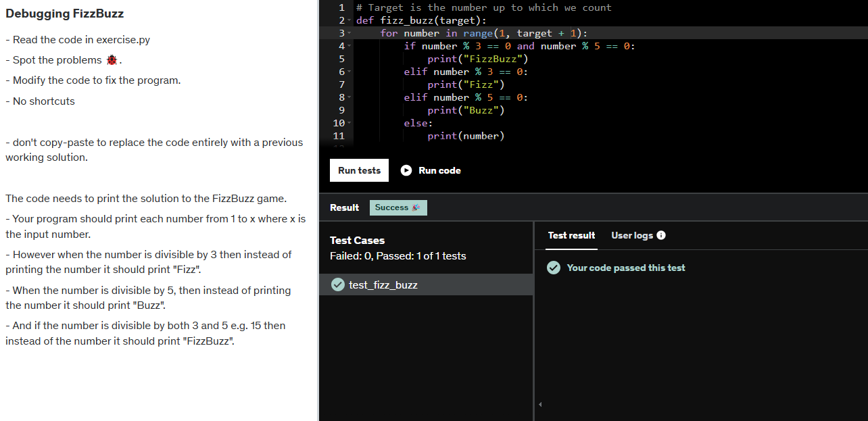Click the 'if number % 3' condition on line 4
The image size is (868, 421).
pos(519,46)
